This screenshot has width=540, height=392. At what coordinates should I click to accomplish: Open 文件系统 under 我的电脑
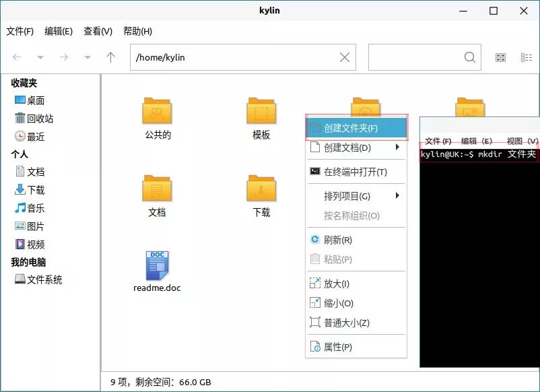pos(44,280)
